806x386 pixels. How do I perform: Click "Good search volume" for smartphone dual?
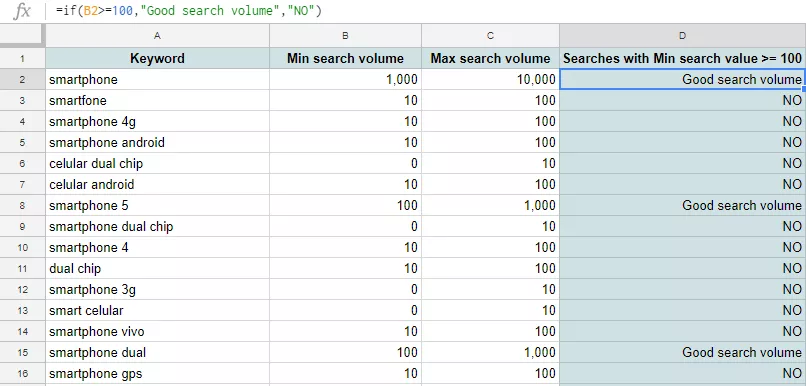[x=683, y=353]
